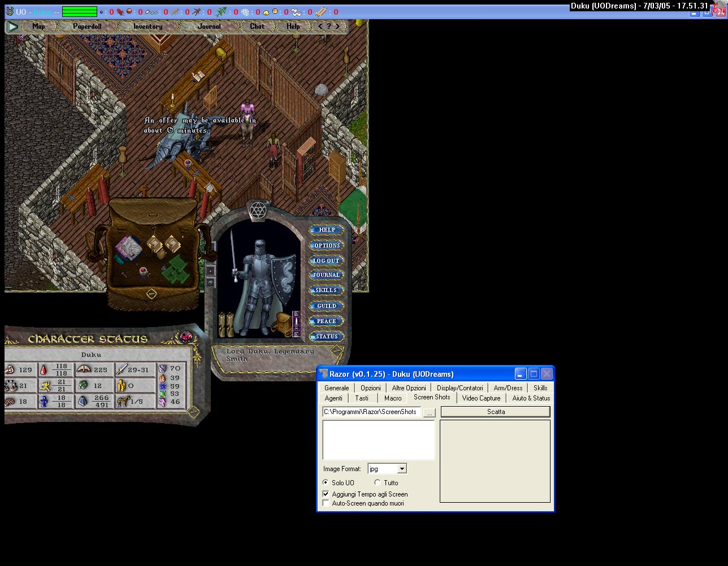Image resolution: width=728 pixels, height=566 pixels.
Task: Click the green health bar in the title bar
Action: (80, 11)
